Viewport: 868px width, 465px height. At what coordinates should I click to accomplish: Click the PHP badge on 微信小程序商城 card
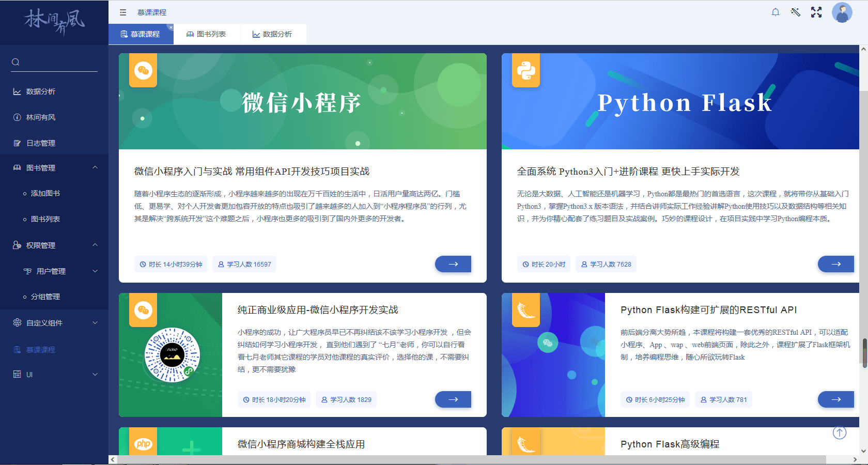point(143,442)
